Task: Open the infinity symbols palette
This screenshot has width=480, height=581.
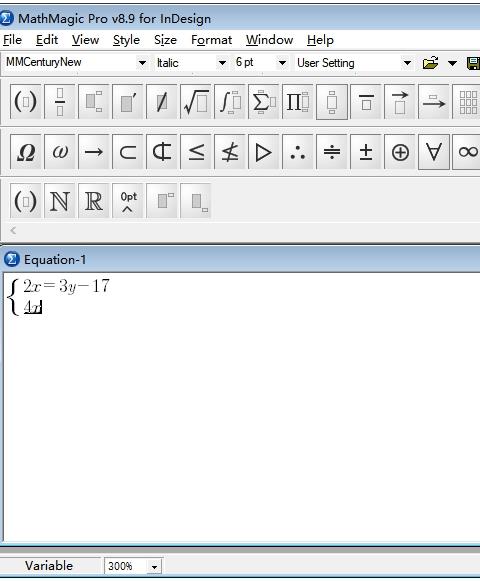Action: coord(467,152)
